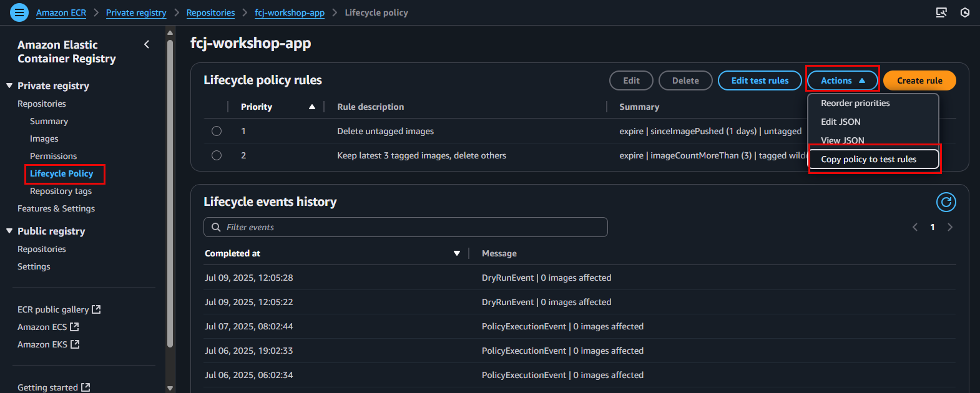Click the sidebar vertical scrollbar
Screen dimensions: 980x393
(170, 193)
